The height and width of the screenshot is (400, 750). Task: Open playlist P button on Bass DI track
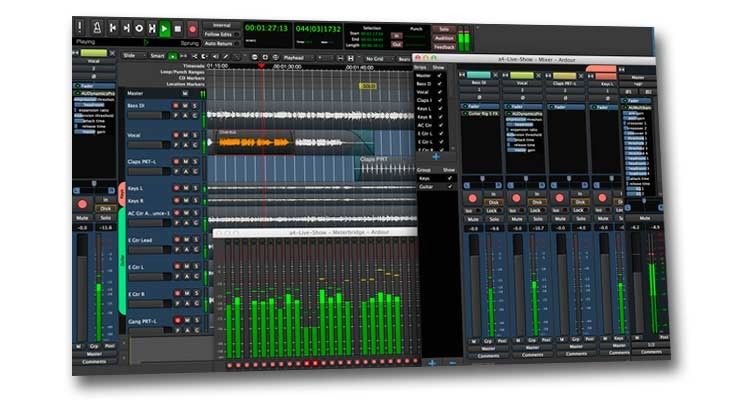176,116
